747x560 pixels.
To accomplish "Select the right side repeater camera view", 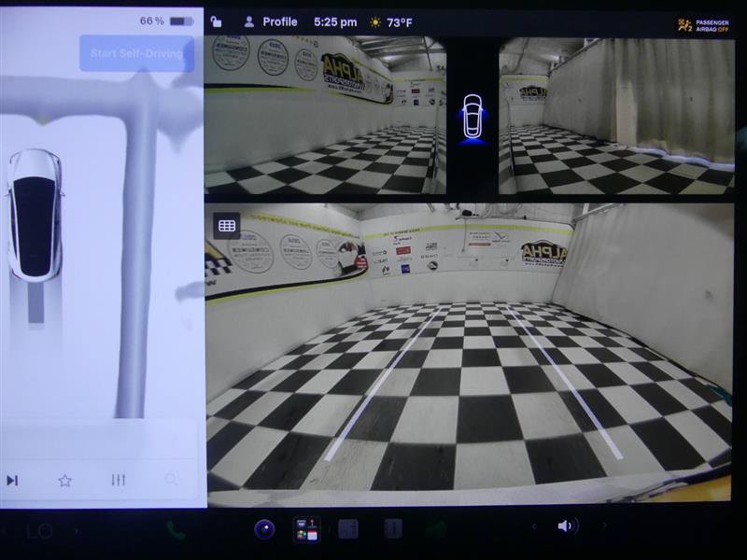I will 616,116.
